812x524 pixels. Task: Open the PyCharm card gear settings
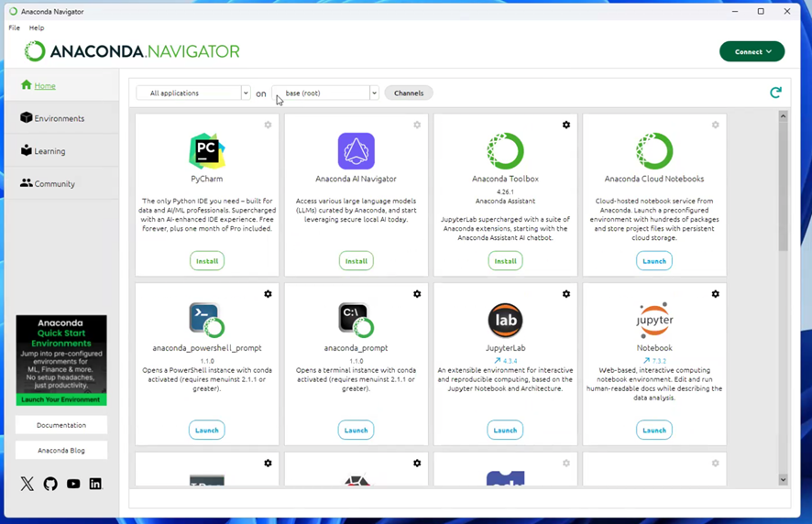click(268, 125)
